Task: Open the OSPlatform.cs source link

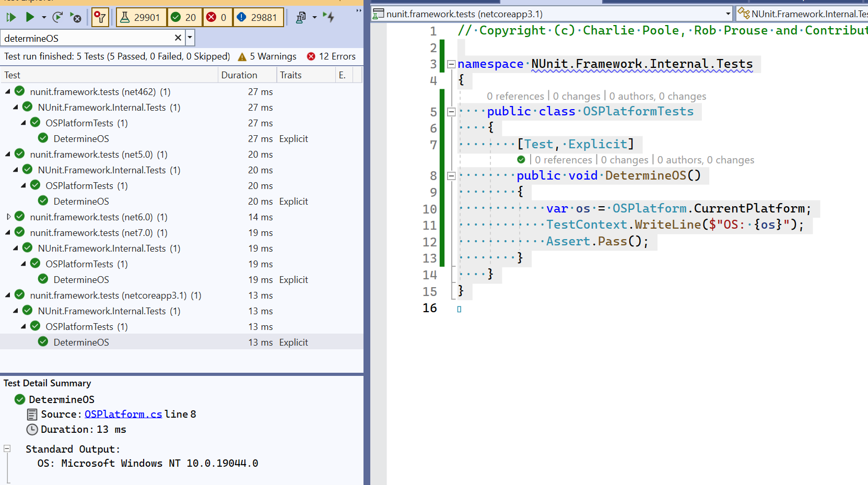Action: [x=123, y=414]
